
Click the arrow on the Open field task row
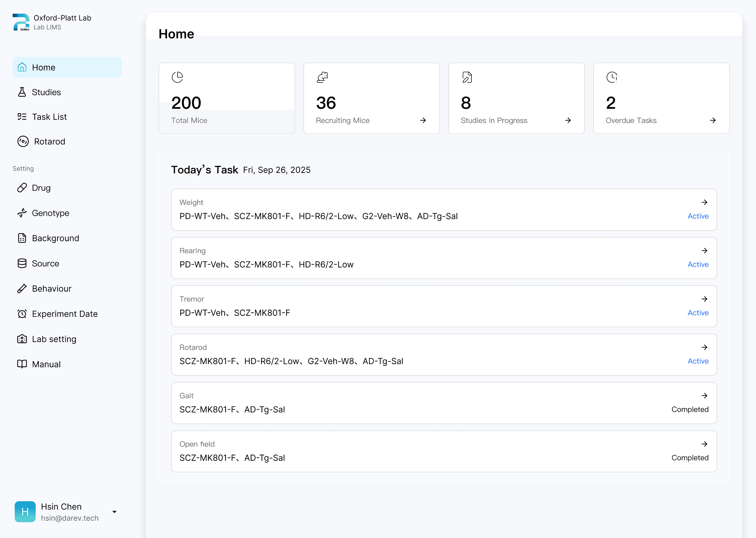click(704, 444)
